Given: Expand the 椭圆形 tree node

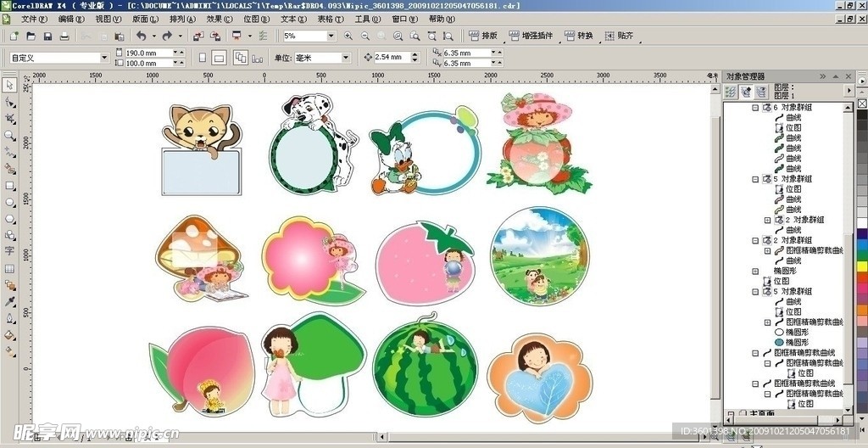Looking at the screenshot, I should [755, 272].
